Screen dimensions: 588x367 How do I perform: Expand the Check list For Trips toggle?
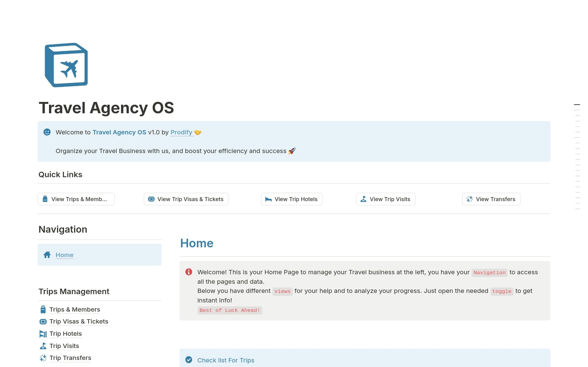(226, 360)
